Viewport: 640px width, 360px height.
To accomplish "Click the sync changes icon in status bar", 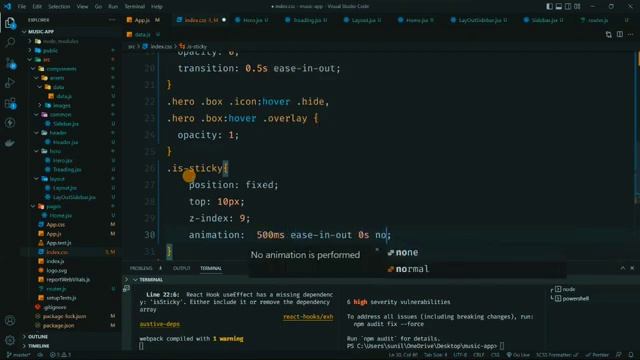I will [x=40, y=355].
